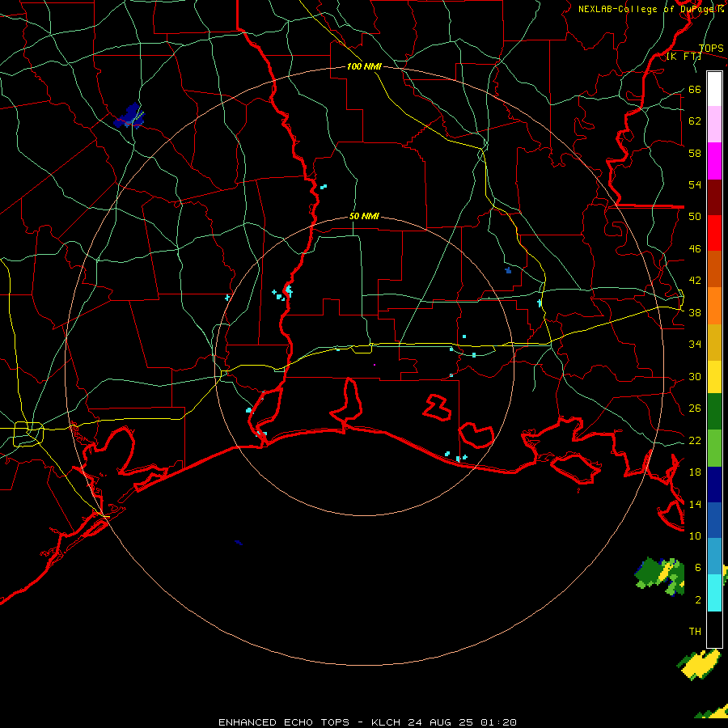Pick the cyan legend swatch
728x728 pixels.
click(x=714, y=593)
